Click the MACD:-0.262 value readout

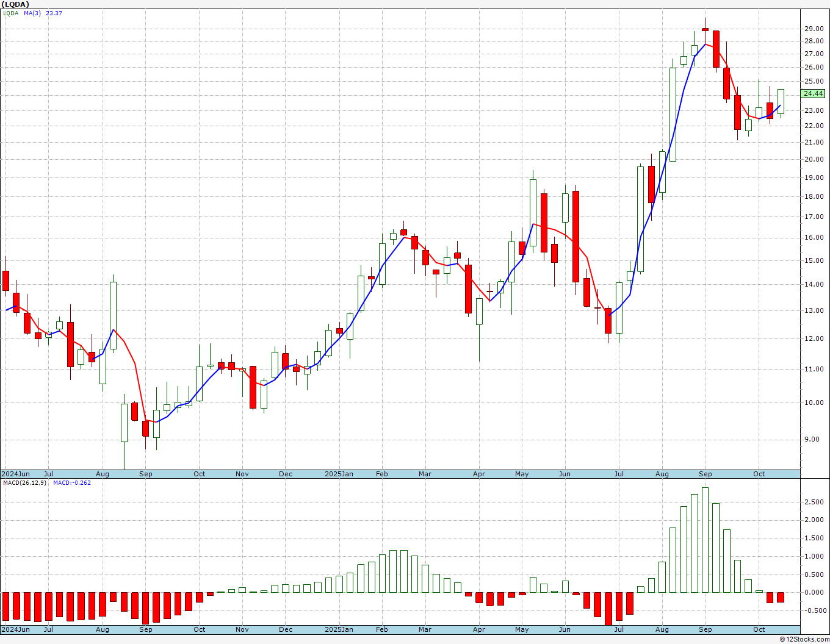(x=72, y=482)
